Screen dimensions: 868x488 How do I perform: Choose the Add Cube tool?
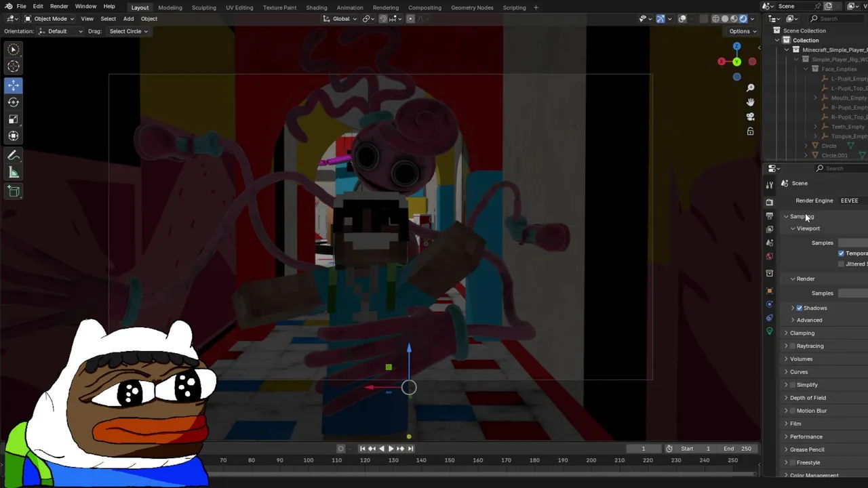[14, 191]
